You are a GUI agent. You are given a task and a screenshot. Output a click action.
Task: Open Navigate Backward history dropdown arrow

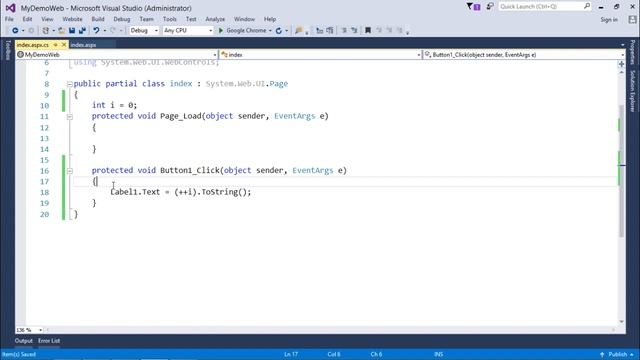(23, 31)
